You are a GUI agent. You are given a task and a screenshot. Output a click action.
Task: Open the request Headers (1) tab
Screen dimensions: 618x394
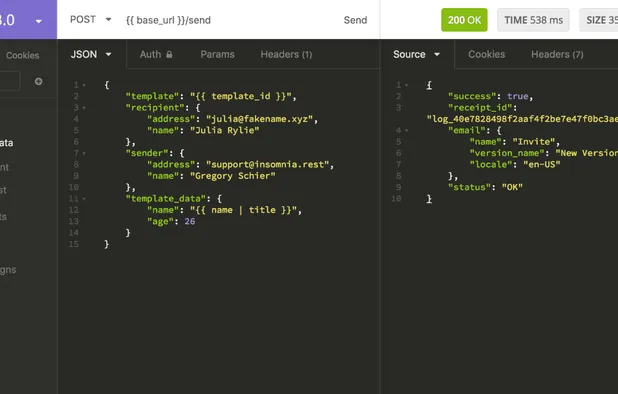[x=286, y=54]
